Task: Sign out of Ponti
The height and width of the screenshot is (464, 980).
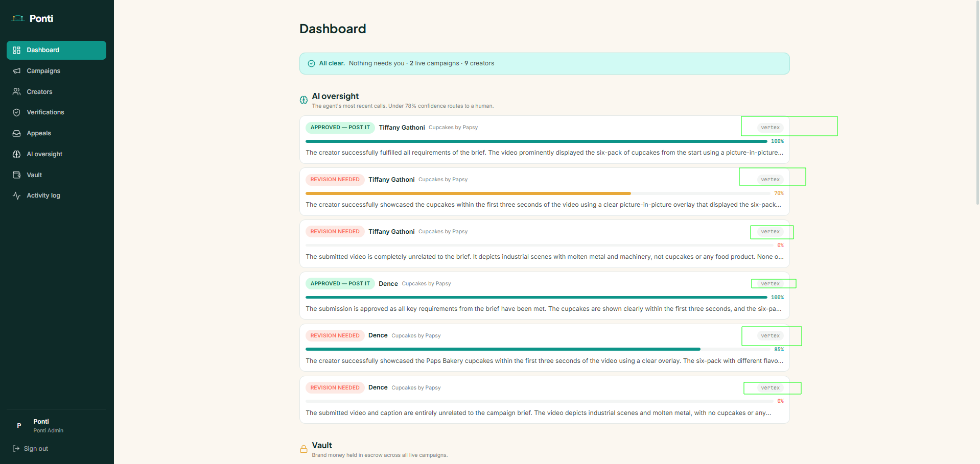Action: (31, 449)
